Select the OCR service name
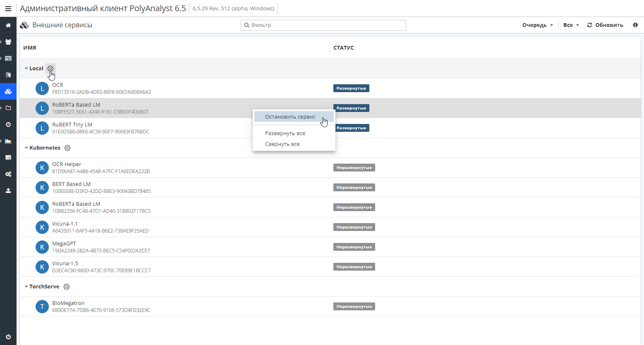Screen dimensions: 644x345 pos(57,85)
